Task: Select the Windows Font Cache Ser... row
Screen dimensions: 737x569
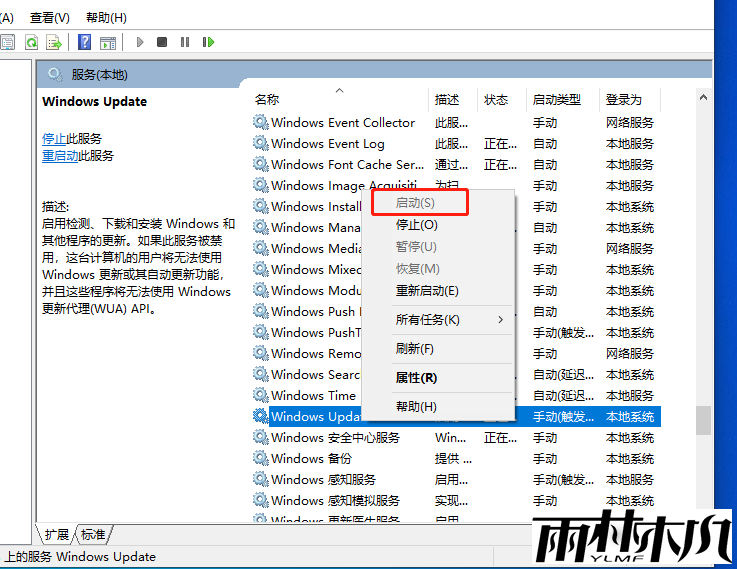Action: coord(456,164)
